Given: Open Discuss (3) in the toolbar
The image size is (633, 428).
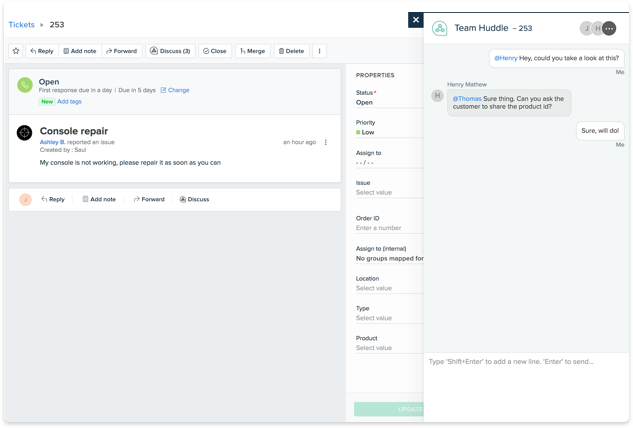Looking at the screenshot, I should click(170, 51).
